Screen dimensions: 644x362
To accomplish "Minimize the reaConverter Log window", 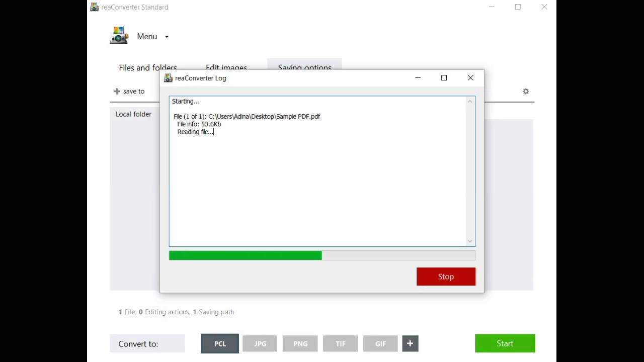I will [418, 78].
